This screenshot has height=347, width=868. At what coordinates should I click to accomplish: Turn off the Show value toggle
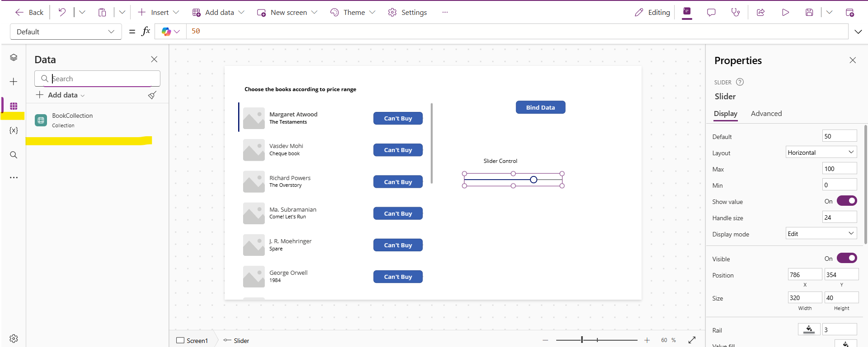click(x=846, y=201)
